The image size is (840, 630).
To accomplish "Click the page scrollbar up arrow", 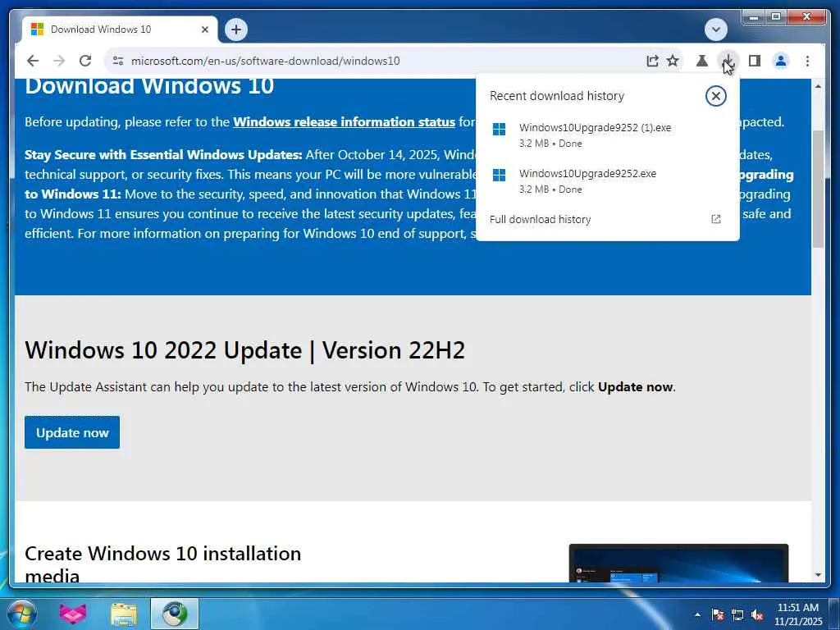I will point(818,85).
